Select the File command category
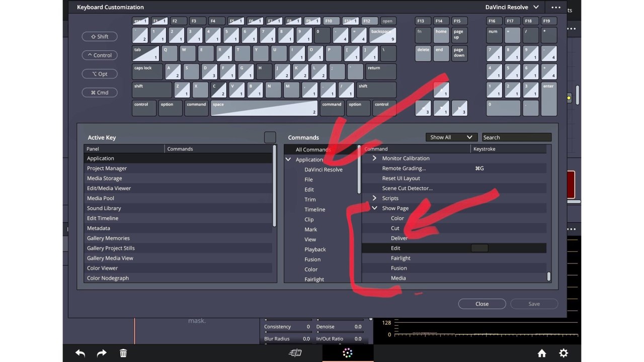 coord(308,179)
